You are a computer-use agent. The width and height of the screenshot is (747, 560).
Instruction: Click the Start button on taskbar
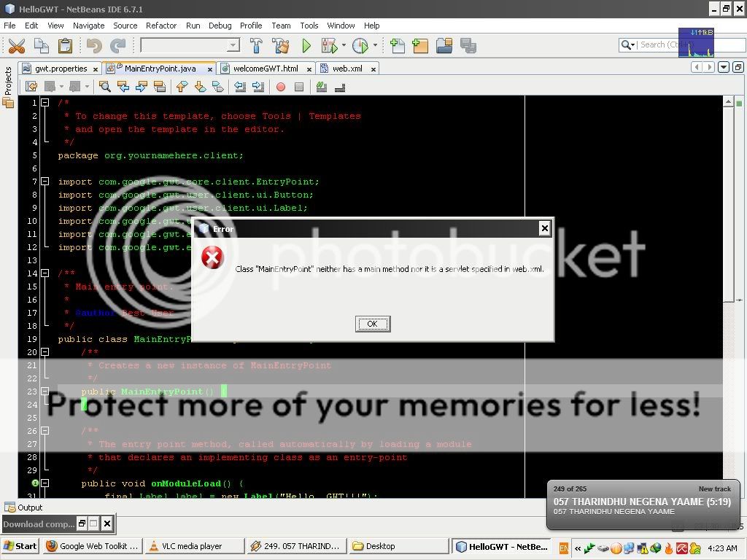pos(20,546)
